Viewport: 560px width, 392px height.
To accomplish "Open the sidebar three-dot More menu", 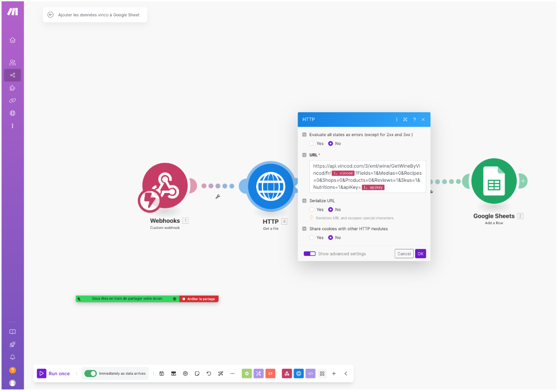I will point(13,126).
